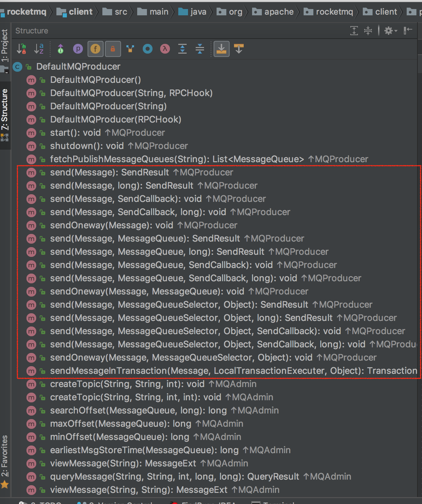This screenshot has height=504, width=422.
Task: Select shutdown(): void method
Action: tap(119, 146)
